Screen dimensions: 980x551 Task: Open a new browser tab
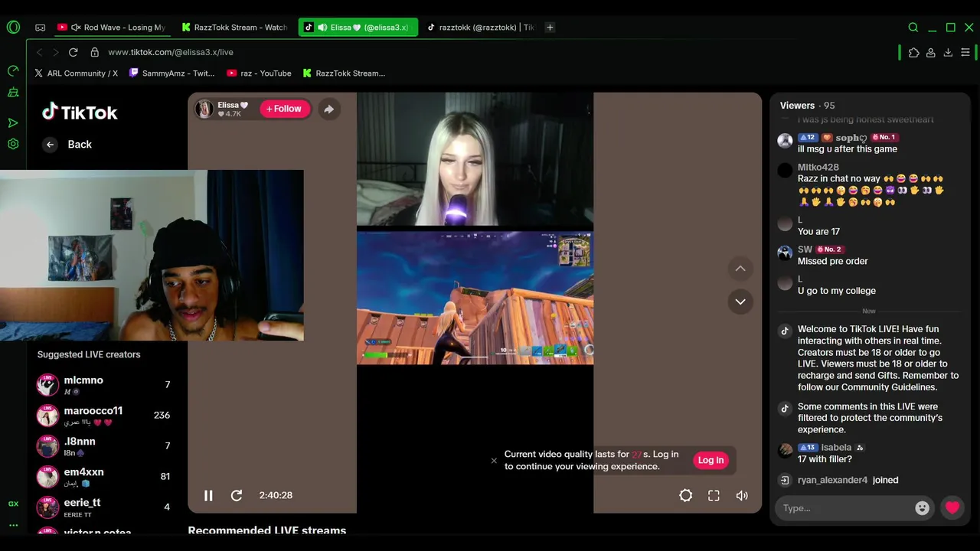[x=550, y=28]
